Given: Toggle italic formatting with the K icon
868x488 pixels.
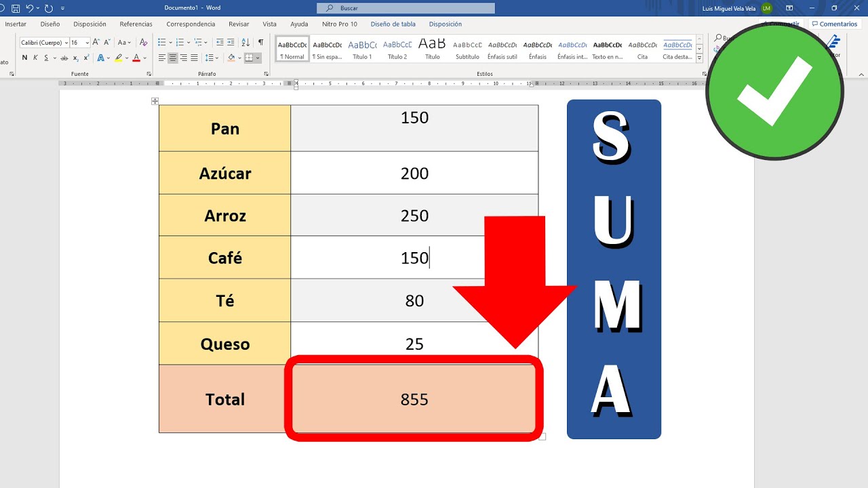Looking at the screenshot, I should [35, 58].
